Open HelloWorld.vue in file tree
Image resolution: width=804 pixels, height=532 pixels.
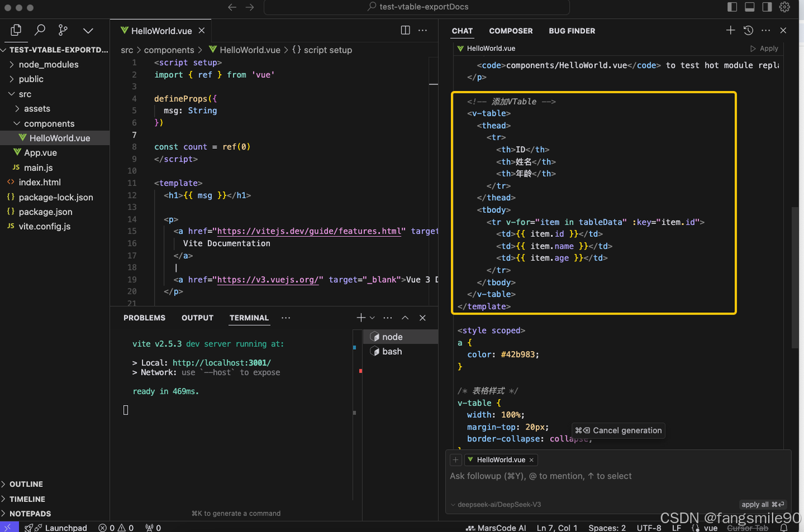click(55, 138)
